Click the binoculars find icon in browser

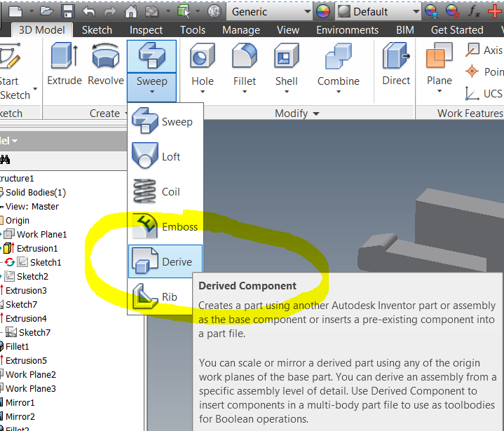click(5, 159)
